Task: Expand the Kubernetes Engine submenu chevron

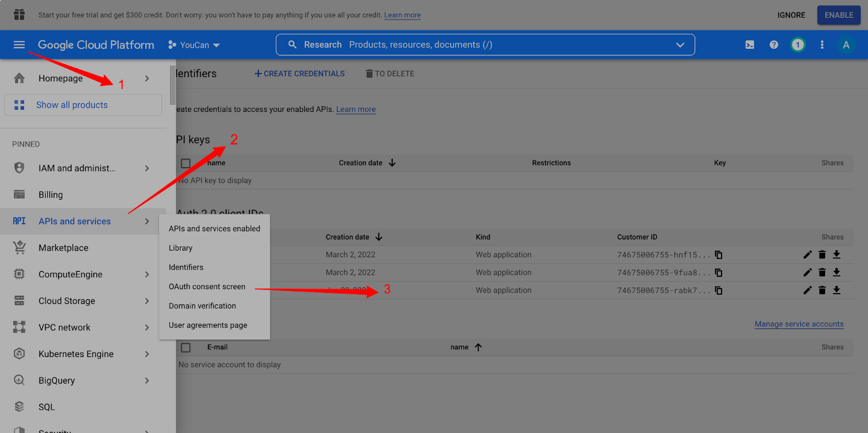Action: coord(147,354)
